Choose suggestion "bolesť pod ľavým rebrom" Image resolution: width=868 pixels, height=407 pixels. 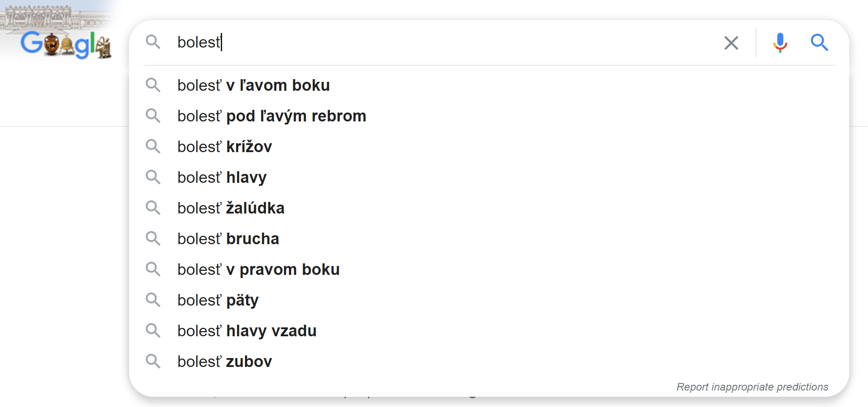[272, 116]
